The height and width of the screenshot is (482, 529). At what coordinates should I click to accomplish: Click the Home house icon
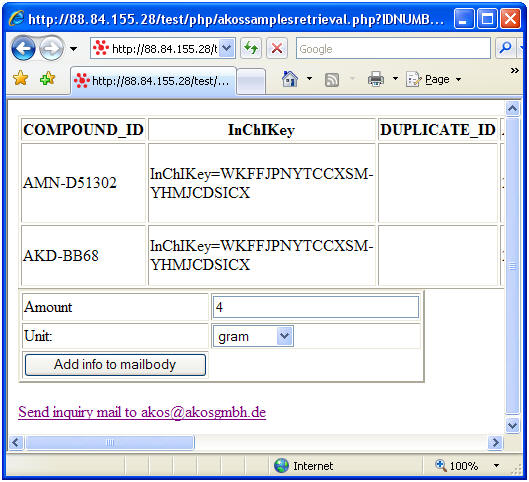point(290,79)
